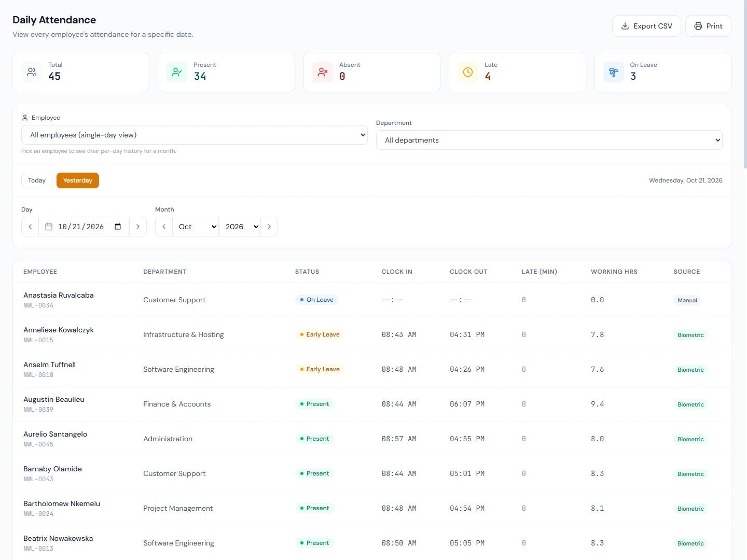The width and height of the screenshot is (747, 560).
Task: Click the Late clock icon
Action: click(468, 72)
